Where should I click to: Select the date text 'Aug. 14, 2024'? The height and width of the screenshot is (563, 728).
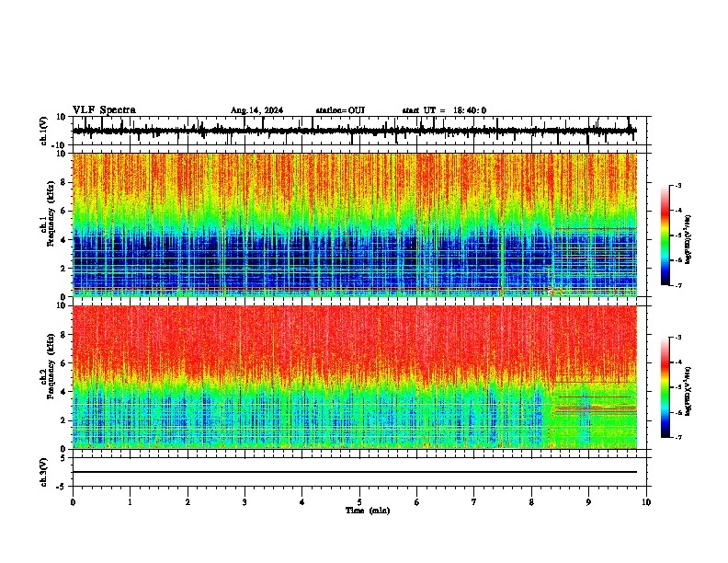click(256, 110)
